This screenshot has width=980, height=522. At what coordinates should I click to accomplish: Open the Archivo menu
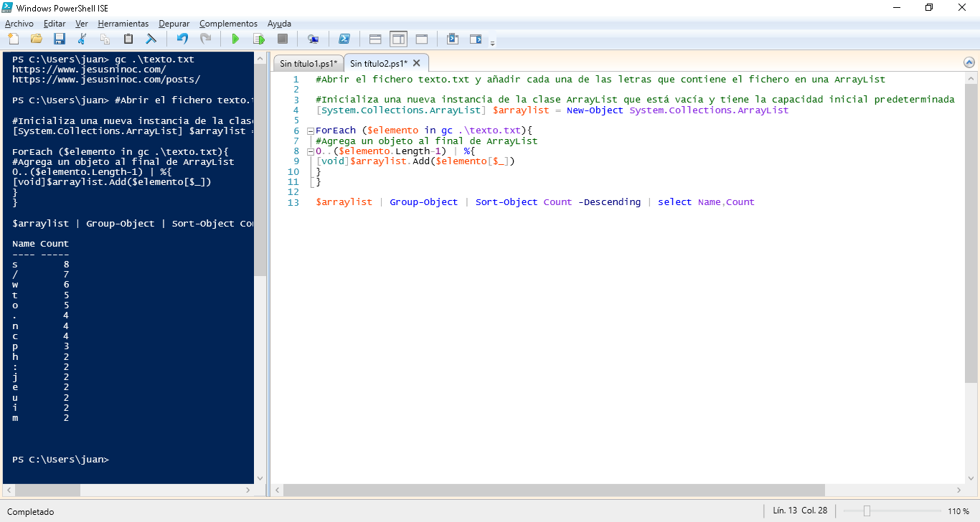(x=19, y=24)
